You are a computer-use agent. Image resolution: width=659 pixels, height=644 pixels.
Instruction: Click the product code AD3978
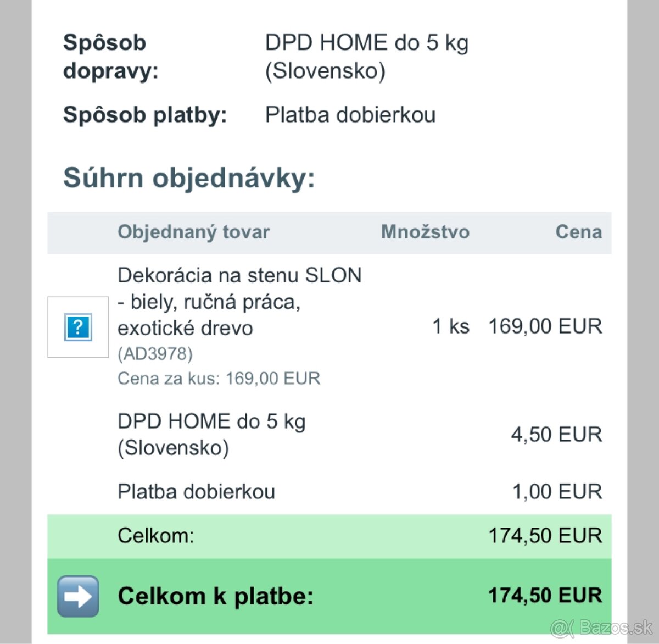click(155, 353)
